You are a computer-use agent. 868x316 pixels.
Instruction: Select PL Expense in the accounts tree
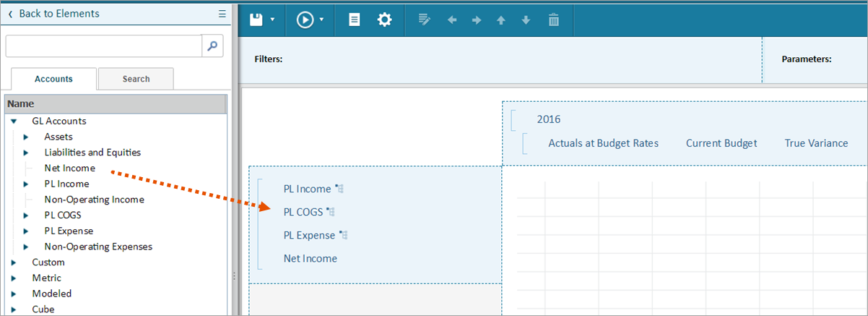coord(69,231)
